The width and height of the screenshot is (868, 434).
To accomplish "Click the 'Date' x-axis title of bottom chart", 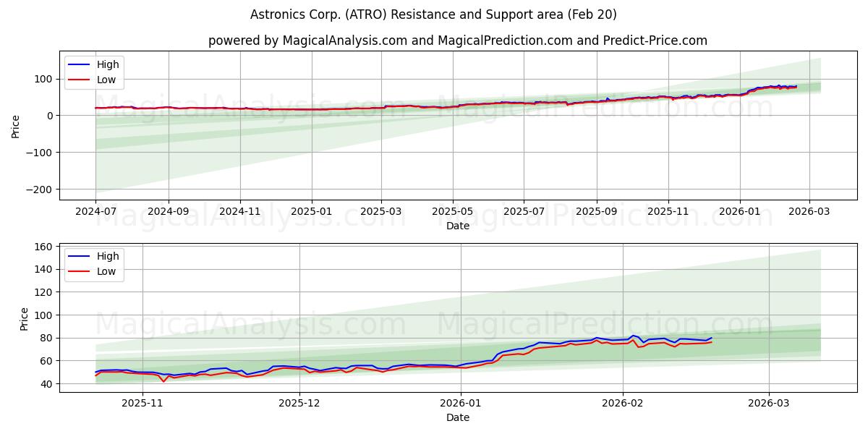I will tap(458, 418).
